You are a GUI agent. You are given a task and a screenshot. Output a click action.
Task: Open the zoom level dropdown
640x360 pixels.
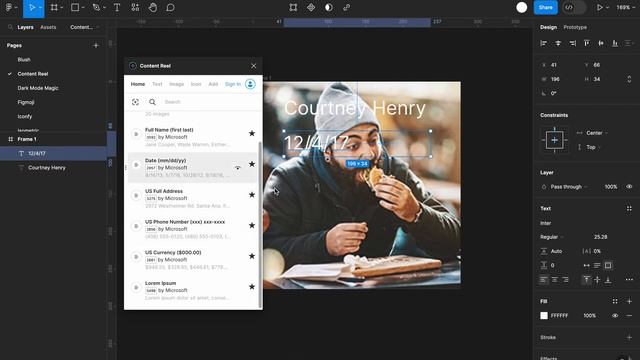click(x=625, y=7)
